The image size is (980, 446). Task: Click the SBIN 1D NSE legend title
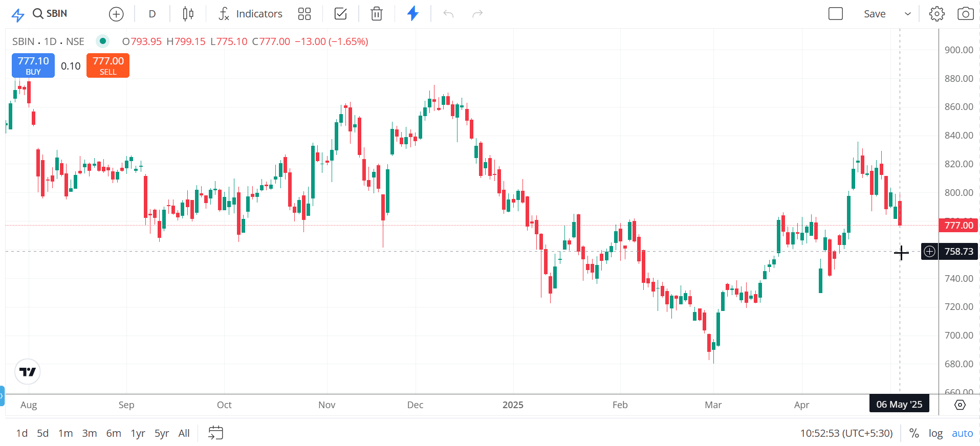coord(48,41)
